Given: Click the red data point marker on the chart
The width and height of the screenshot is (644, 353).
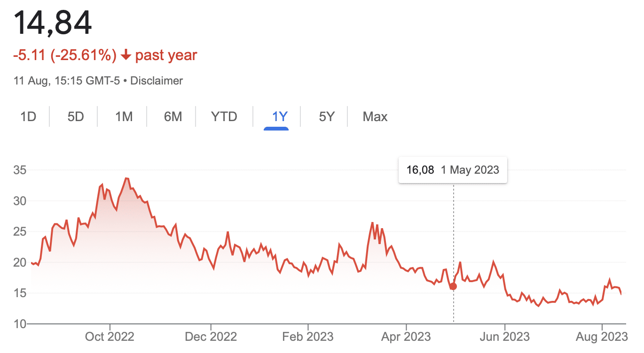Looking at the screenshot, I should pos(453,286).
